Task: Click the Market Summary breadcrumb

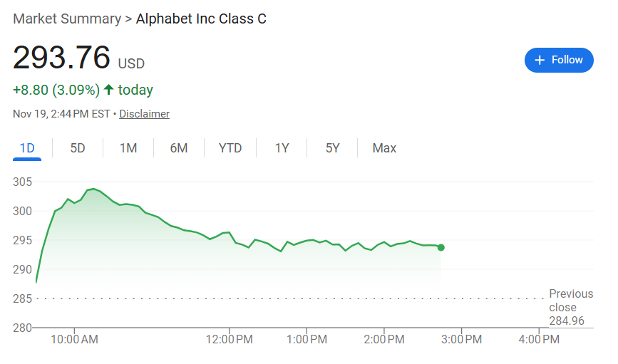Action: click(x=67, y=19)
